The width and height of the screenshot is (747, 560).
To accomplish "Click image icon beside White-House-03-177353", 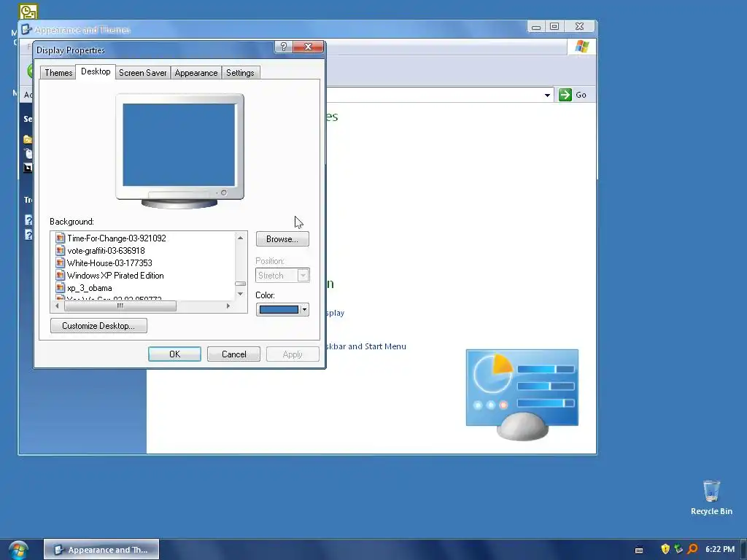I will [60, 262].
